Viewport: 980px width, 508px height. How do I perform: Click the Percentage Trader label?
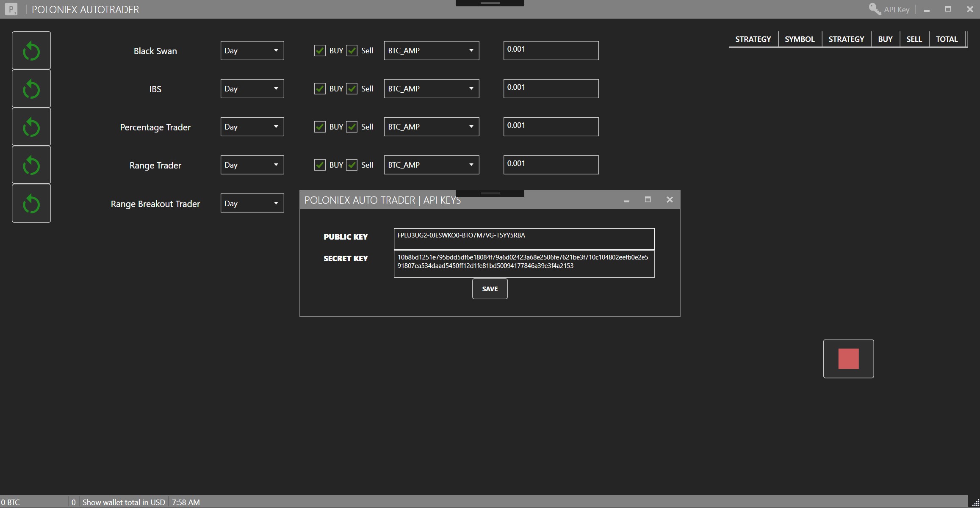pos(155,127)
